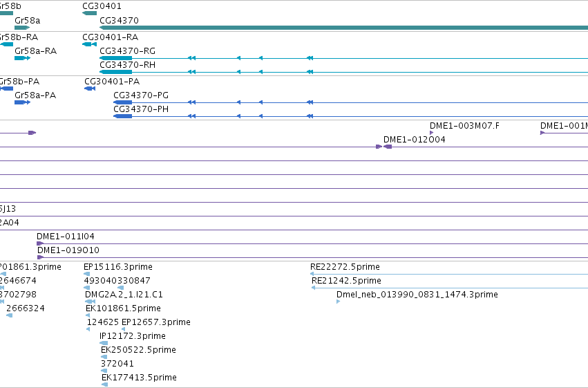Select the CG34370-PG coding exon block
588x388 pixels.
click(123, 102)
